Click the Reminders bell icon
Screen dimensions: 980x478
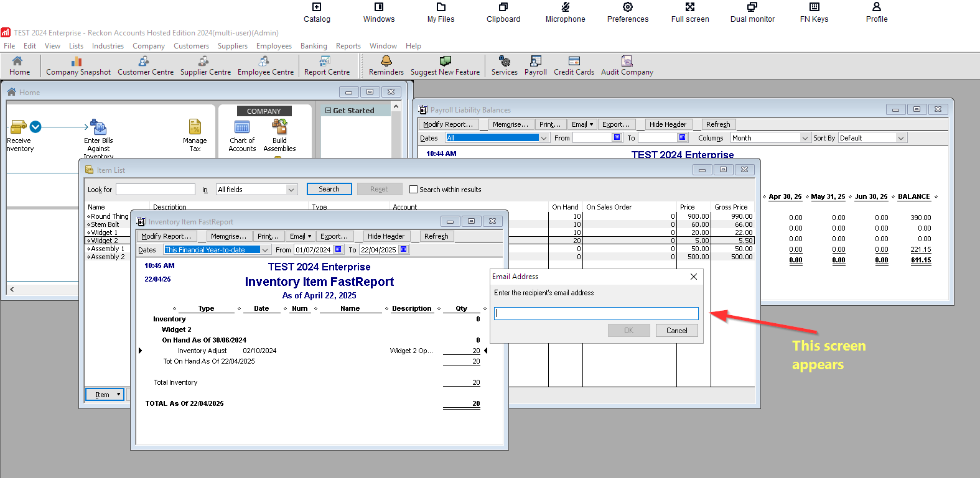pos(386,61)
